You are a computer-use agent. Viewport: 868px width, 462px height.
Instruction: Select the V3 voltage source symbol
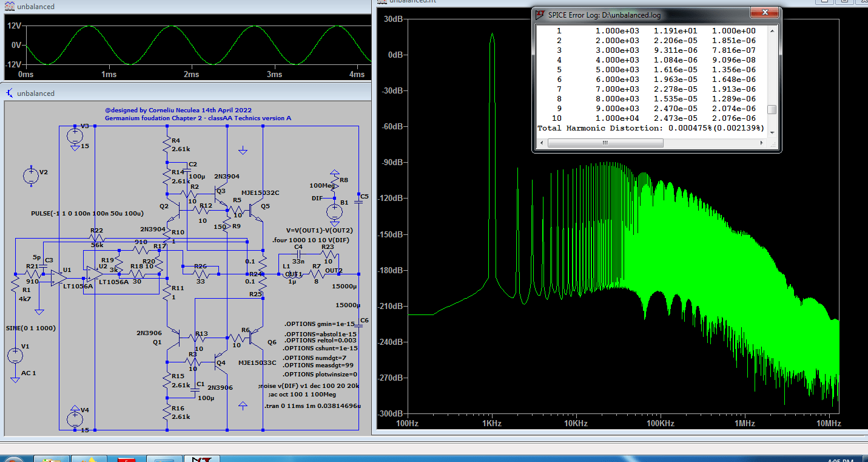[x=75, y=137]
